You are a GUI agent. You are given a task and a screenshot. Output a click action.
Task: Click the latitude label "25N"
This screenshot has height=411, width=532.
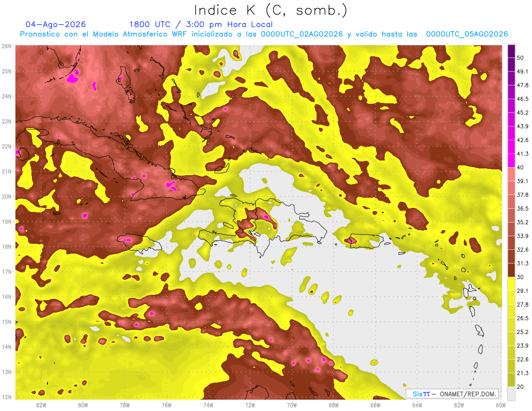click(x=6, y=71)
